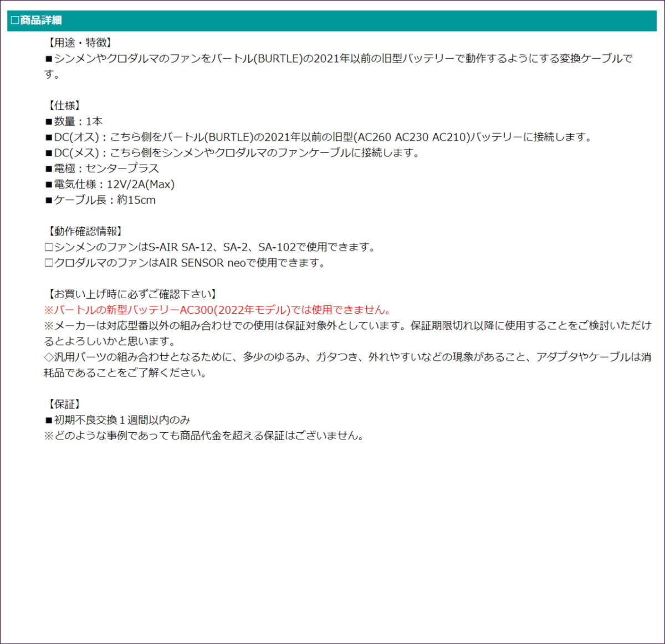Click the DC(オス) specification line
The height and width of the screenshot is (644, 665).
coord(319,137)
